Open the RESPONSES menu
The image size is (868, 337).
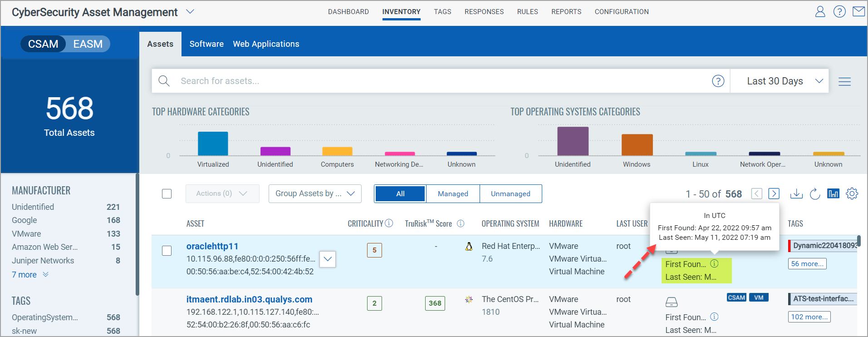coord(484,12)
